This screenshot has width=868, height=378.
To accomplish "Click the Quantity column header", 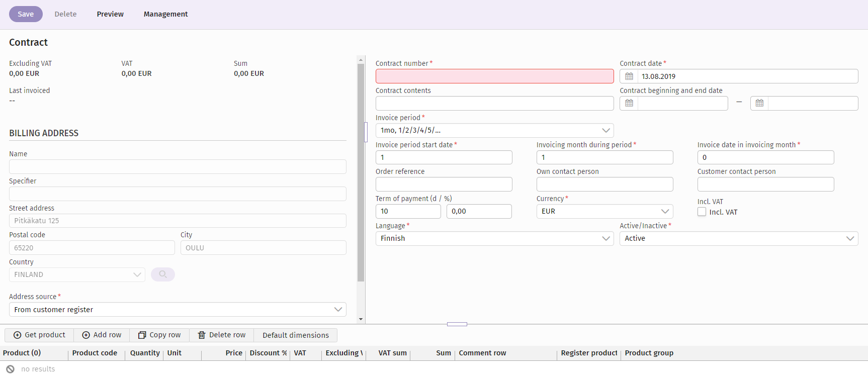I will tap(145, 353).
